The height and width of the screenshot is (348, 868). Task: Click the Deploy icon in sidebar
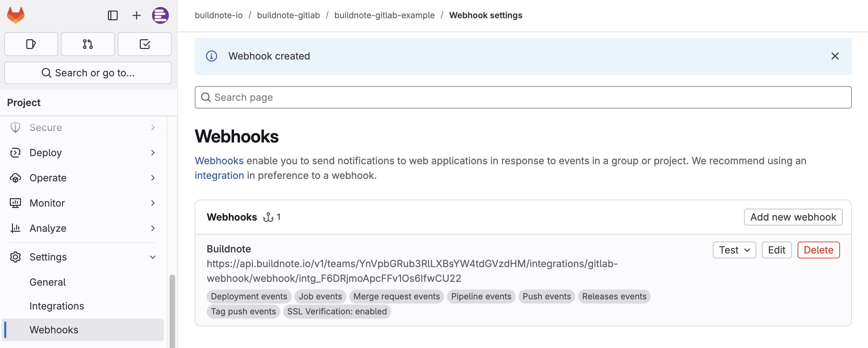pyautogui.click(x=15, y=153)
